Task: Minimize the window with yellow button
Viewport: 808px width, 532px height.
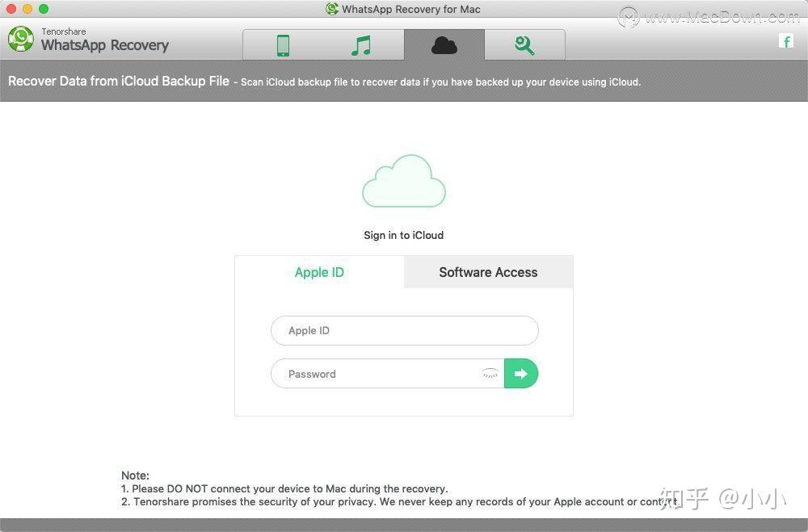Action: point(27,9)
